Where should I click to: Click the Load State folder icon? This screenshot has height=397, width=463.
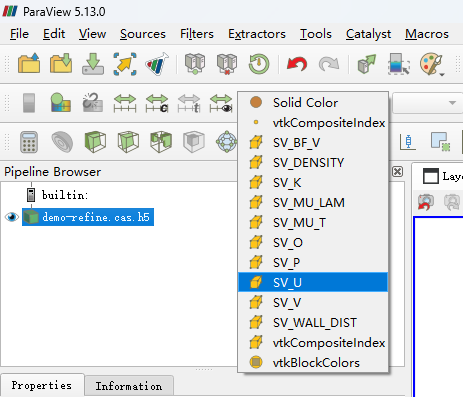(x=61, y=63)
